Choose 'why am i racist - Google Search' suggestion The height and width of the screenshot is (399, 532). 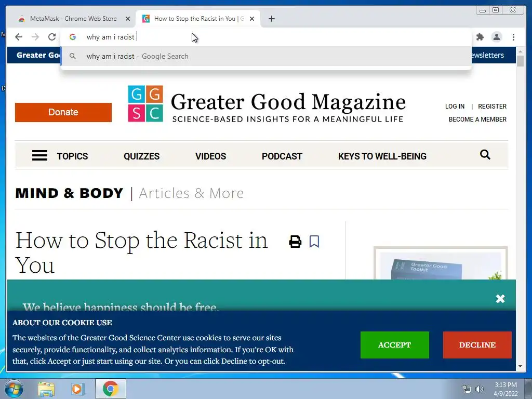[x=265, y=56]
